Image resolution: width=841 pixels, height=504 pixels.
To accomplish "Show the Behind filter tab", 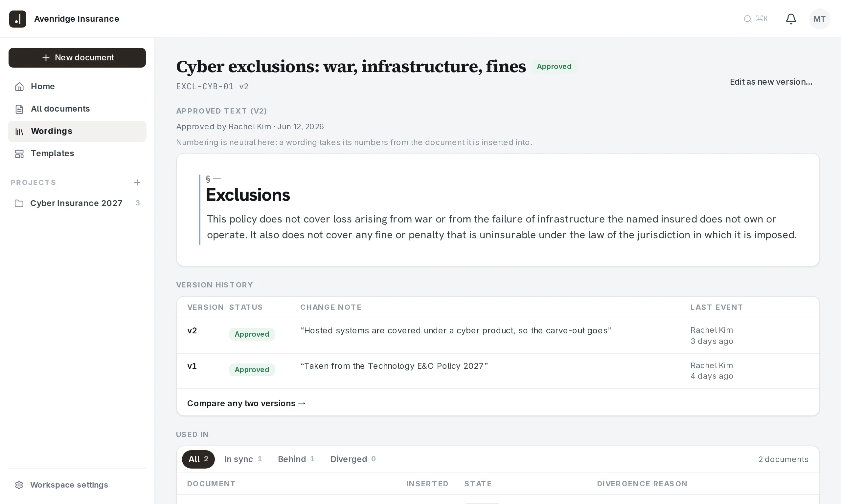I will coord(296,459).
